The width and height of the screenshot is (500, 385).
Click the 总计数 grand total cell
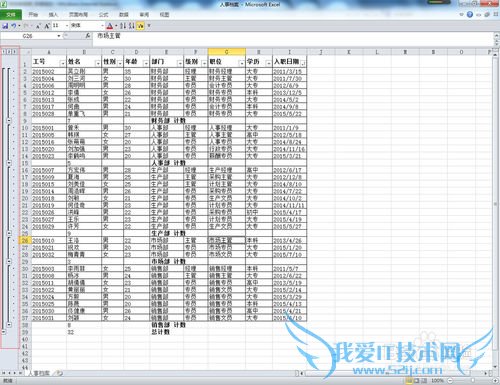[x=166, y=332]
